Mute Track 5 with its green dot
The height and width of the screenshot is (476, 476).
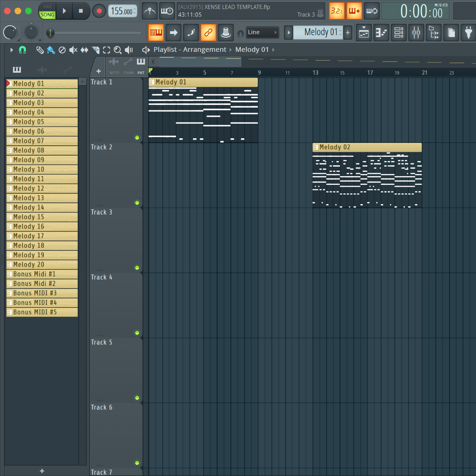pyautogui.click(x=137, y=398)
